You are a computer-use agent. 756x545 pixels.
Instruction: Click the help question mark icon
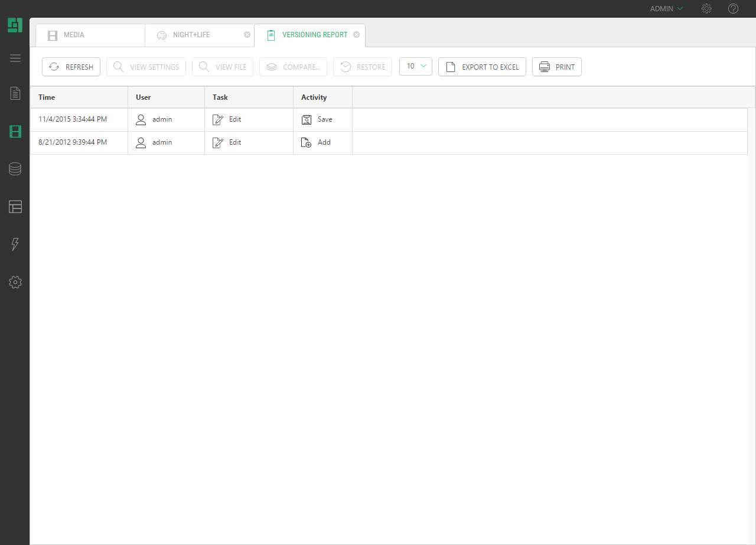pos(733,9)
